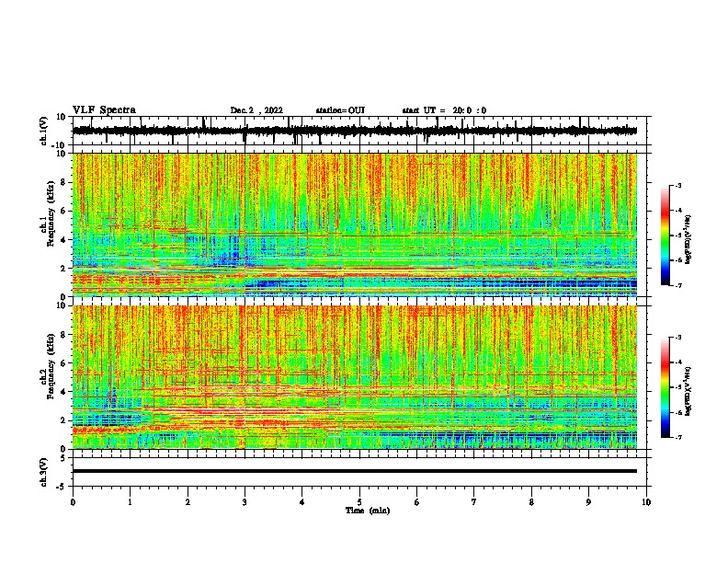Click time axis tick label "3"
This screenshot has height=563, width=728.
[245, 502]
